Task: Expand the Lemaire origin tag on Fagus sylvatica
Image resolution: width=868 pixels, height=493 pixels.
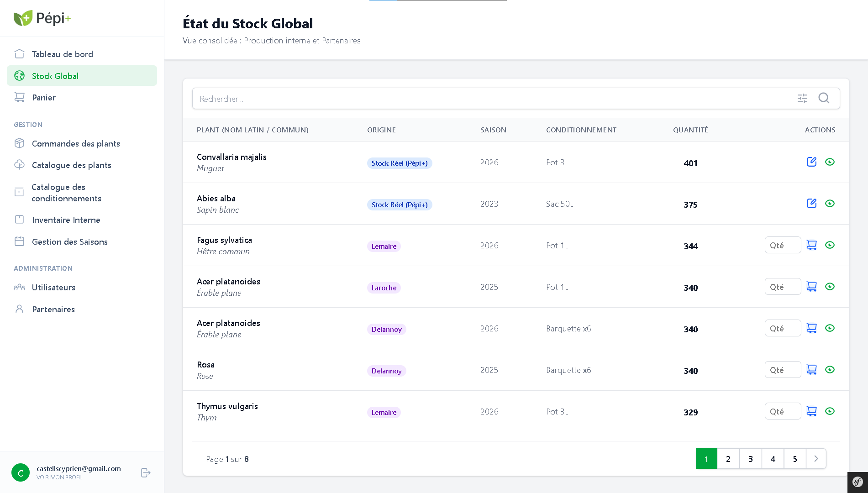Action: coord(384,246)
